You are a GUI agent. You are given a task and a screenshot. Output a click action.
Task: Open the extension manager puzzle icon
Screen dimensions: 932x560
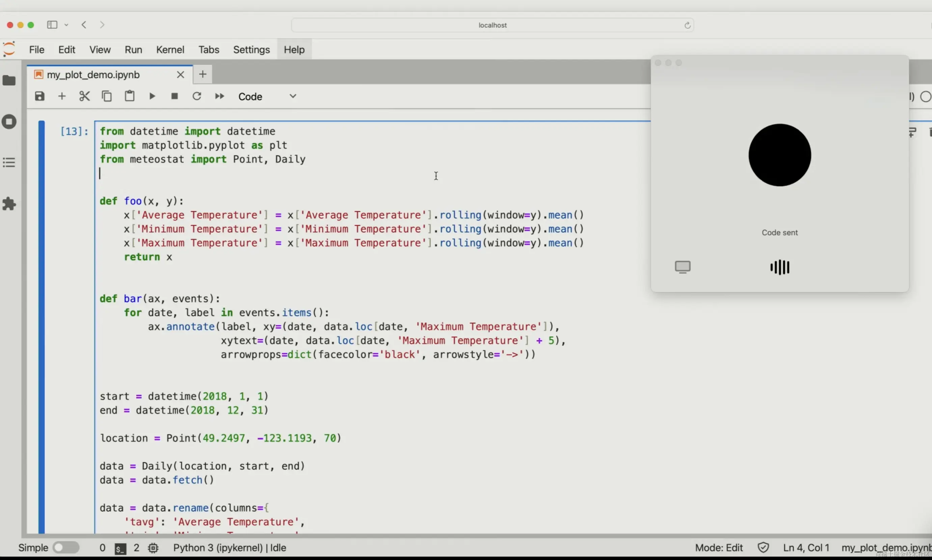[x=9, y=204]
